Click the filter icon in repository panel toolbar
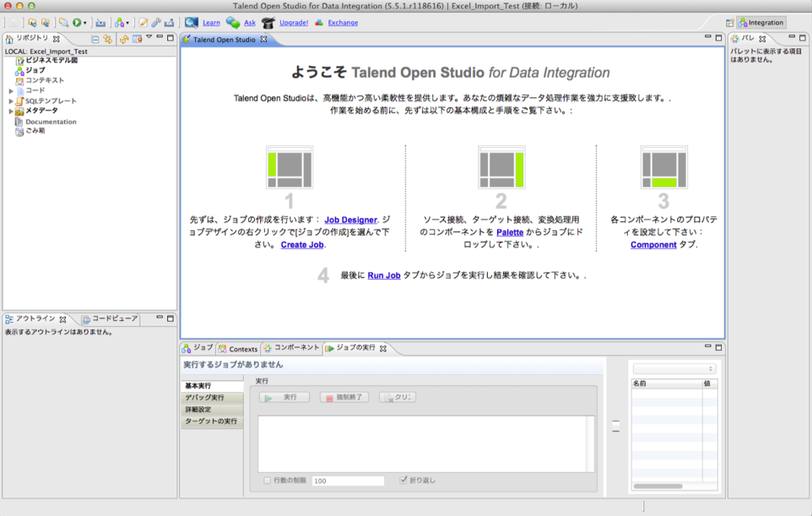The height and width of the screenshot is (516, 812). coord(137,39)
